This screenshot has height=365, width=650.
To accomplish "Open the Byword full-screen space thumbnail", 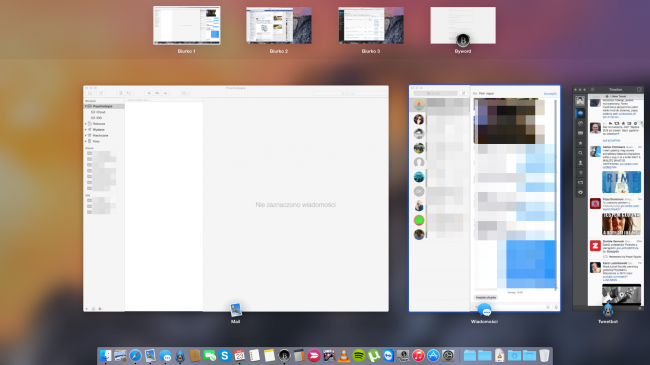I will 463,25.
